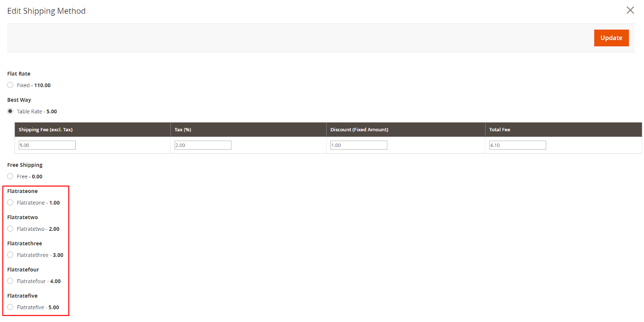Select the Free shipping radio button
The height and width of the screenshot is (322, 644).
coord(10,176)
